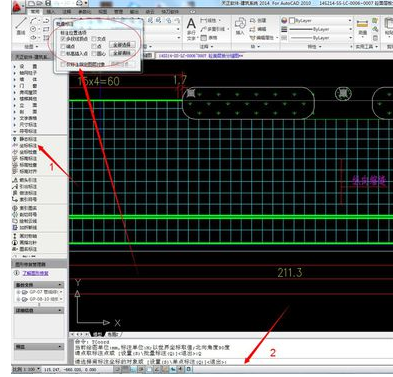Switch to the 插入 (Insert) ribbon tab
The image size is (393, 377).
tap(51, 11)
